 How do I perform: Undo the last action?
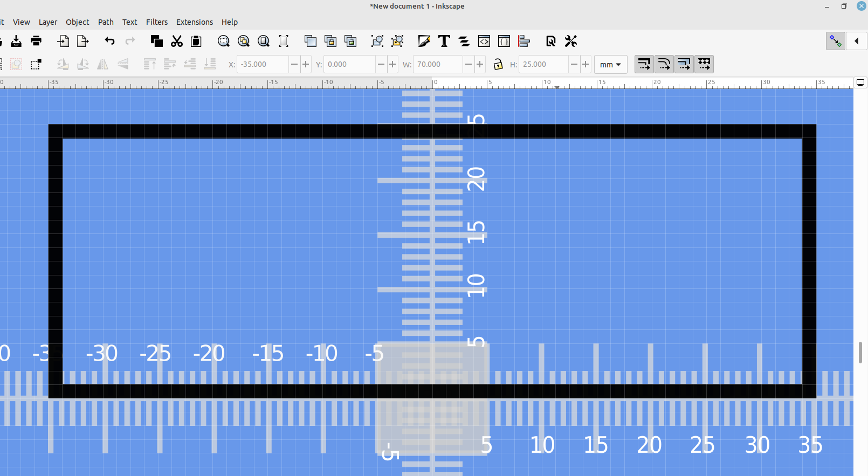point(109,41)
